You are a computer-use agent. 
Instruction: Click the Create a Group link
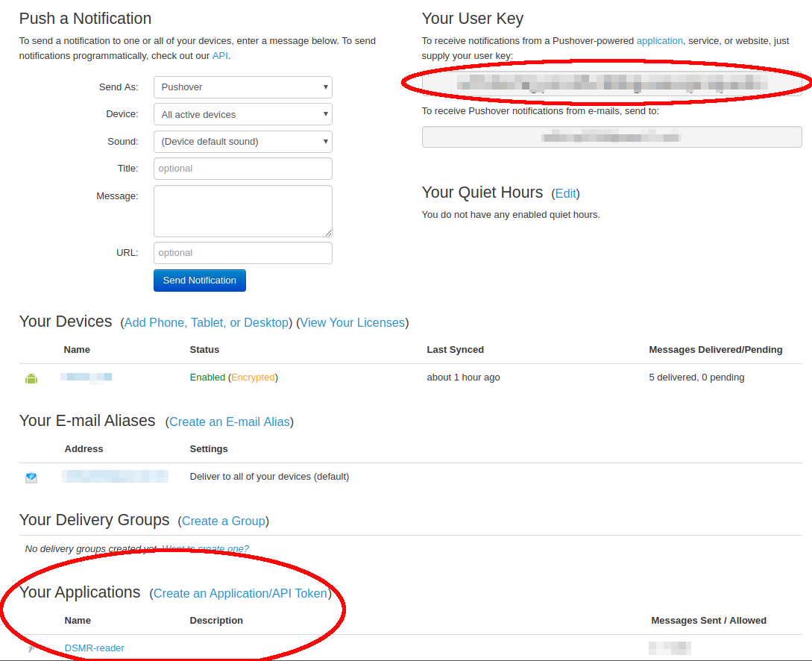coord(223,521)
